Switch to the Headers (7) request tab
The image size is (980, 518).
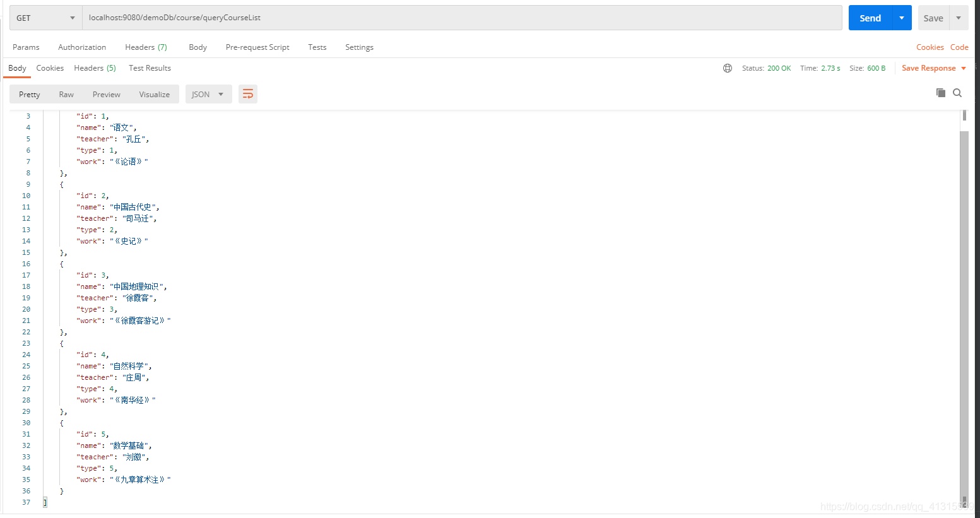pyautogui.click(x=146, y=47)
